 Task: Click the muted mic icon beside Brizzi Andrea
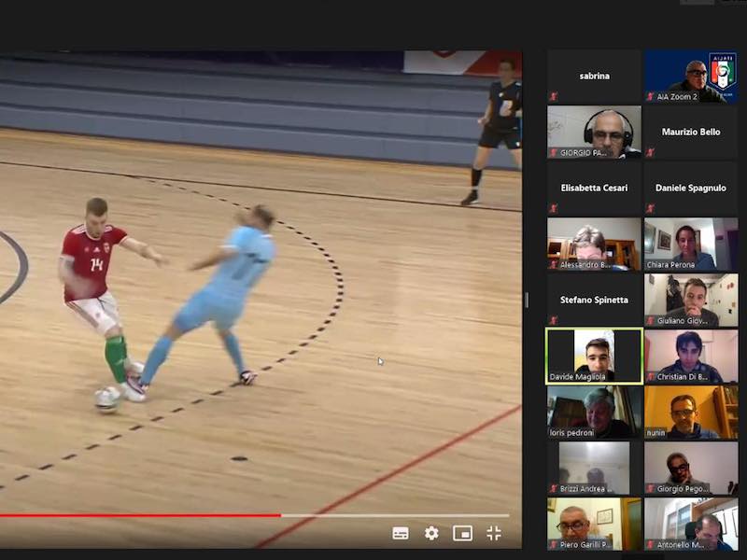click(554, 488)
